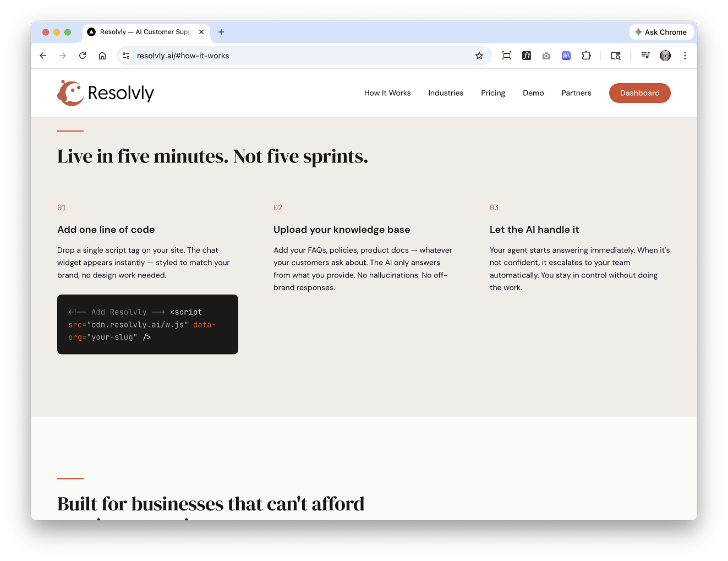This screenshot has height=561, width=728.
Task: Switch to the Pricing menu item
Action: point(492,93)
